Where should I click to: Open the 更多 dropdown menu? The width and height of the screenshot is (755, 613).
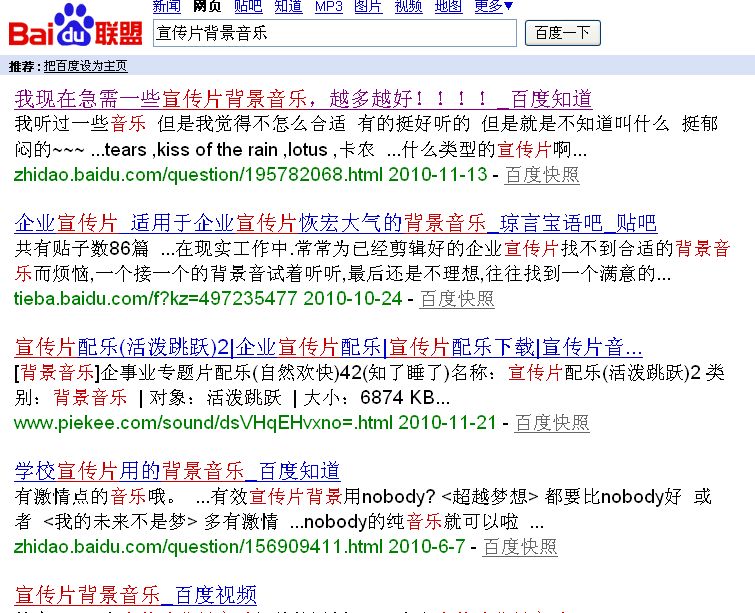pyautogui.click(x=493, y=7)
